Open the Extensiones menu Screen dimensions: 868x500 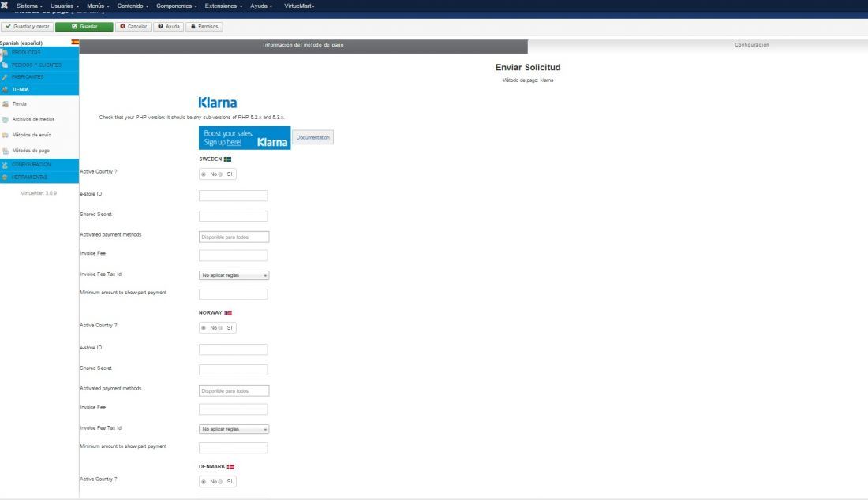click(223, 6)
